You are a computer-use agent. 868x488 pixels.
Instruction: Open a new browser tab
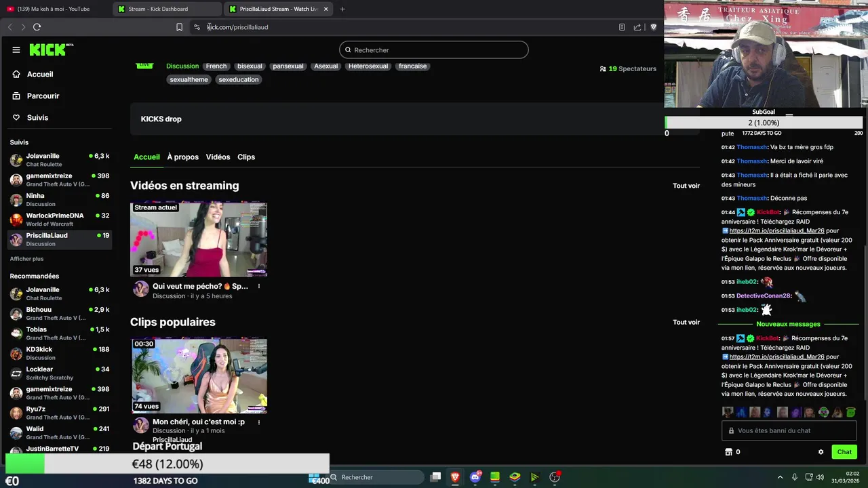[x=342, y=9]
